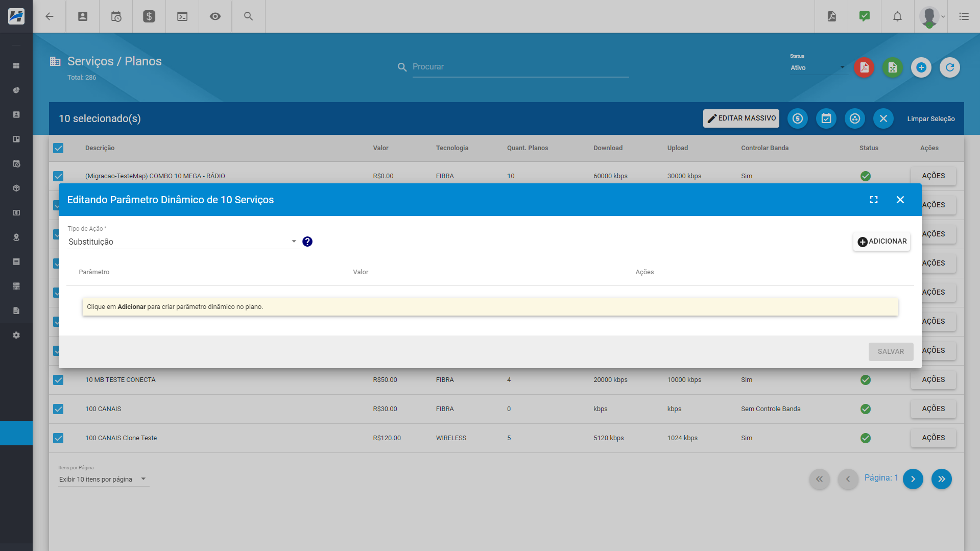Open the app logo at top left
The width and height of the screenshot is (980, 551).
(x=16, y=16)
